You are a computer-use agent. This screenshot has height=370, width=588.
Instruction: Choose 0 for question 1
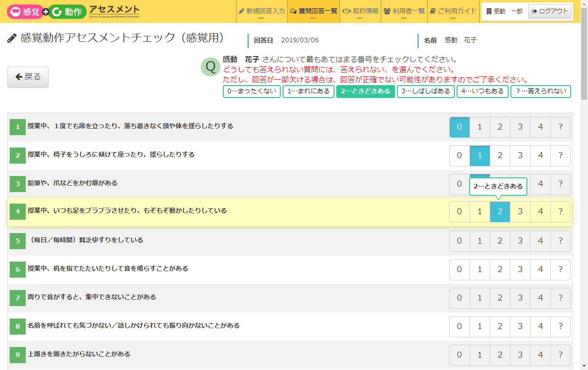[x=459, y=127]
